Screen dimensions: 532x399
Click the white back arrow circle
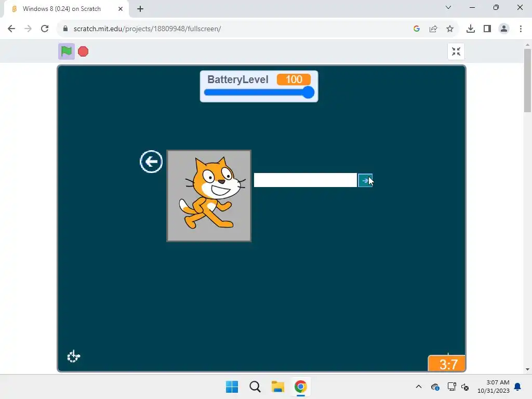click(x=151, y=162)
